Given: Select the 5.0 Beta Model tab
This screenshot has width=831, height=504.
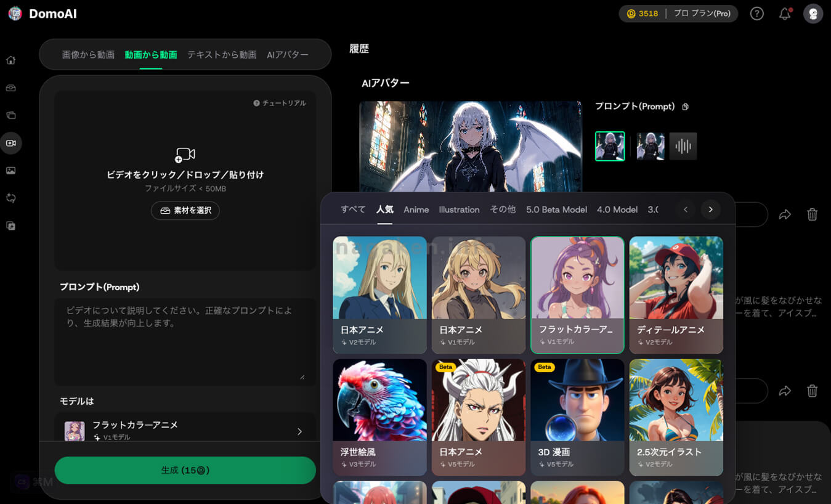Looking at the screenshot, I should tap(556, 209).
